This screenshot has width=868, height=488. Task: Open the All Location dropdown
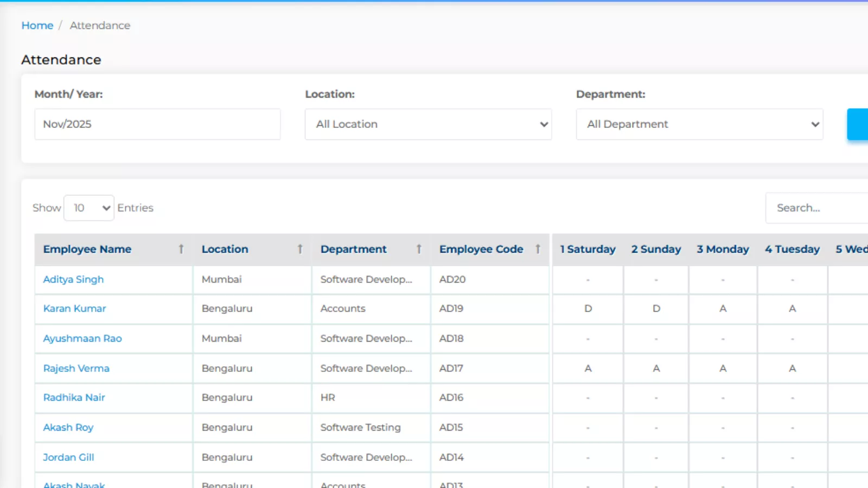tap(428, 124)
